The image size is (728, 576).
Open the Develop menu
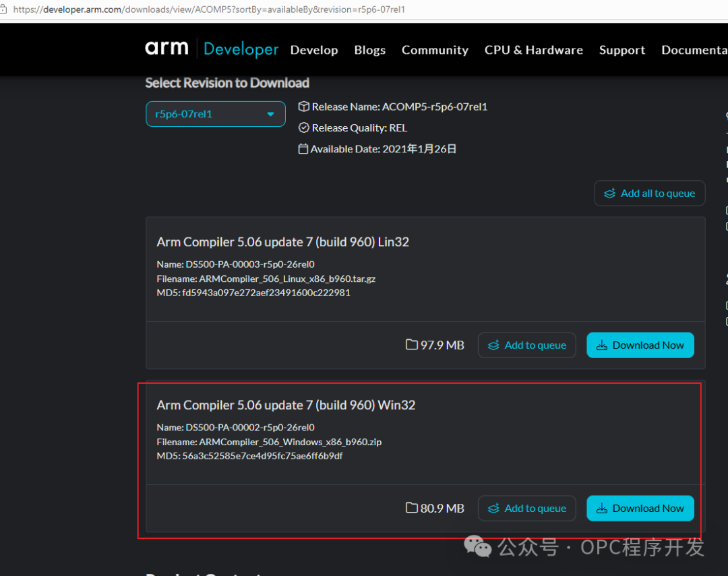coord(314,50)
